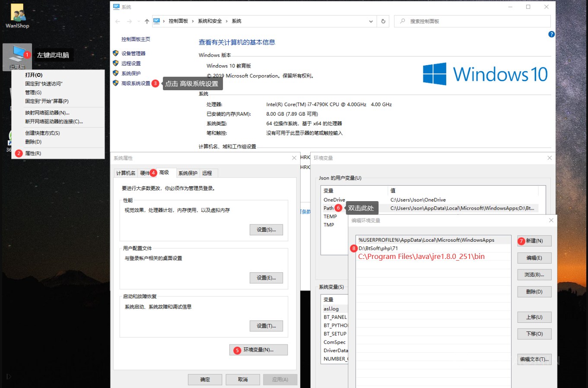Click the 系统和安全 breadcrumb in address bar
Image resolution: width=588 pixels, height=388 pixels.
coord(210,21)
